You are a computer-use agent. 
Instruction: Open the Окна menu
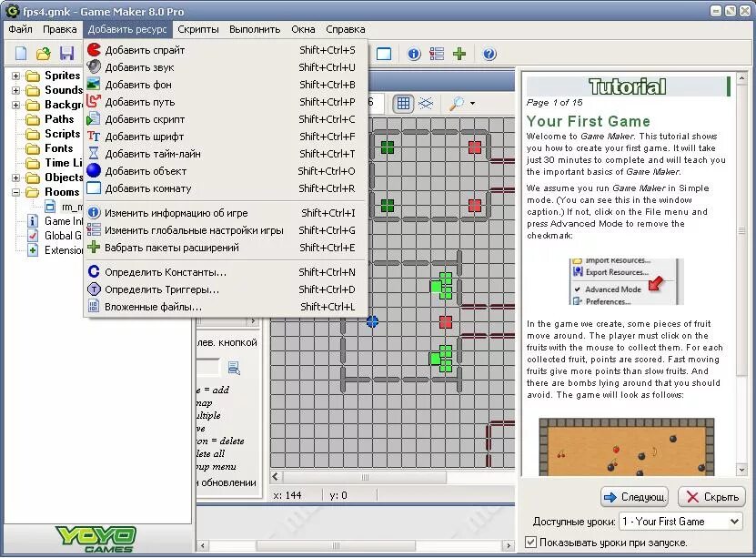click(x=303, y=29)
